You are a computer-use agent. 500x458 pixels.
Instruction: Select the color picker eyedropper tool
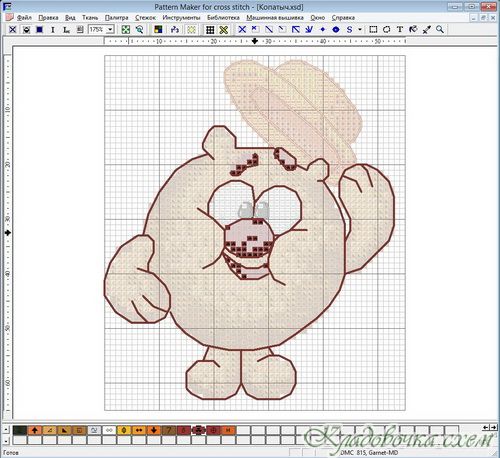click(x=427, y=30)
